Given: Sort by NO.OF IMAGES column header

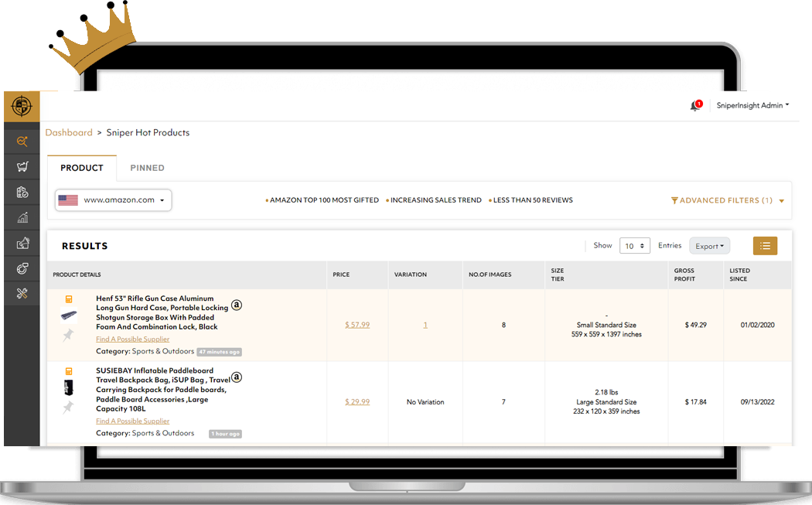Looking at the screenshot, I should point(490,275).
